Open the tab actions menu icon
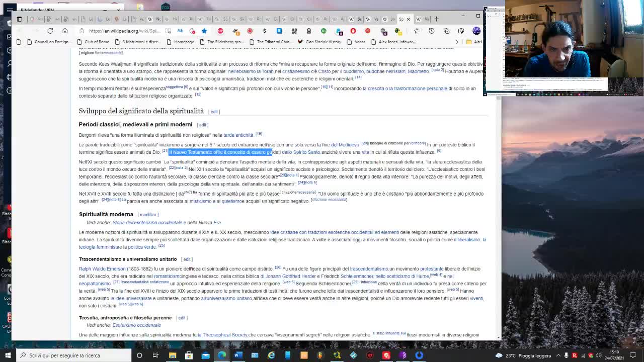This screenshot has width=644, height=362. click(19, 19)
